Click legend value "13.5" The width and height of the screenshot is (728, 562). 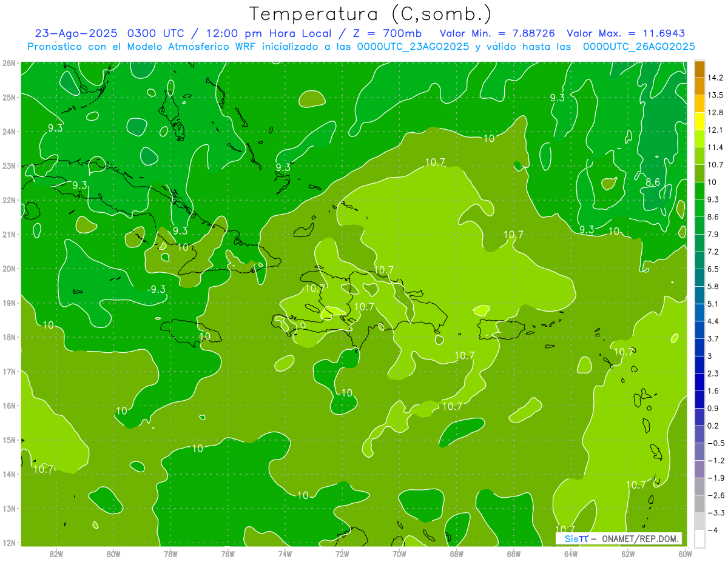pyautogui.click(x=715, y=95)
